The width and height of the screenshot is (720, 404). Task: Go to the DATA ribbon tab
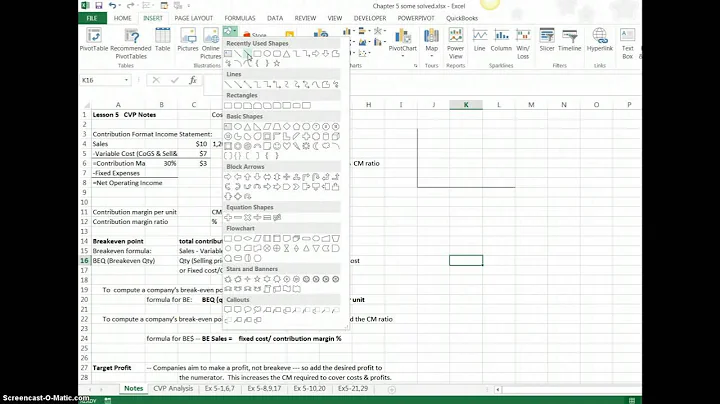click(275, 18)
